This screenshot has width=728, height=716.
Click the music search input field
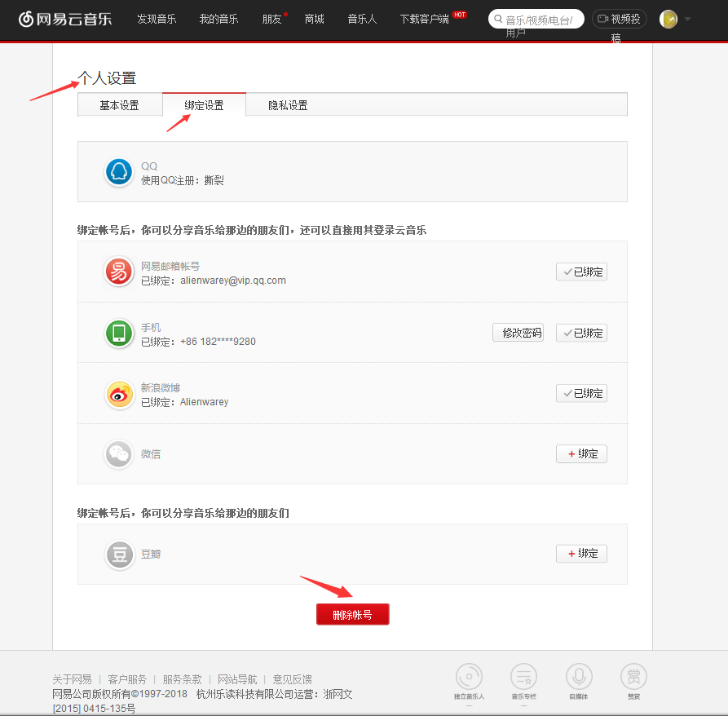coord(538,18)
